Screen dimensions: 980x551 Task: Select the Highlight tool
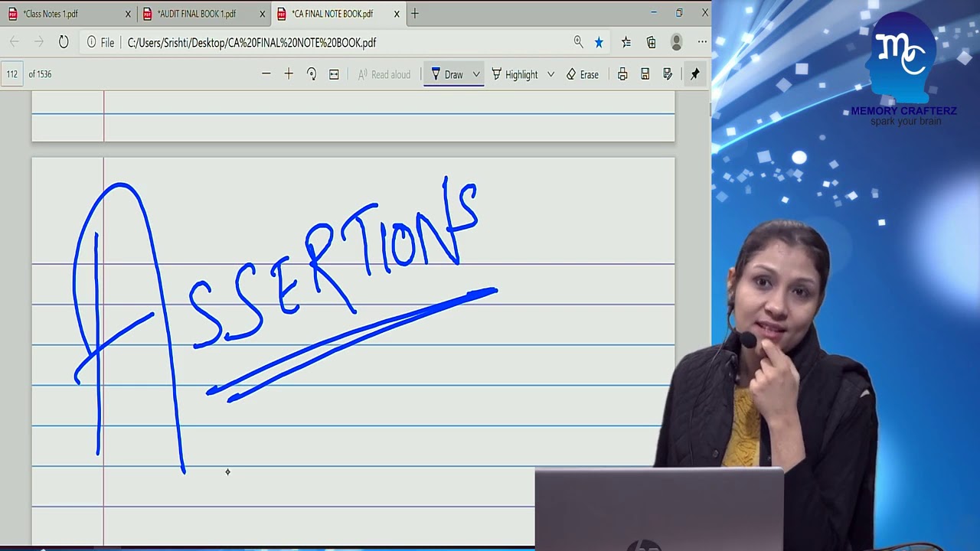point(514,74)
